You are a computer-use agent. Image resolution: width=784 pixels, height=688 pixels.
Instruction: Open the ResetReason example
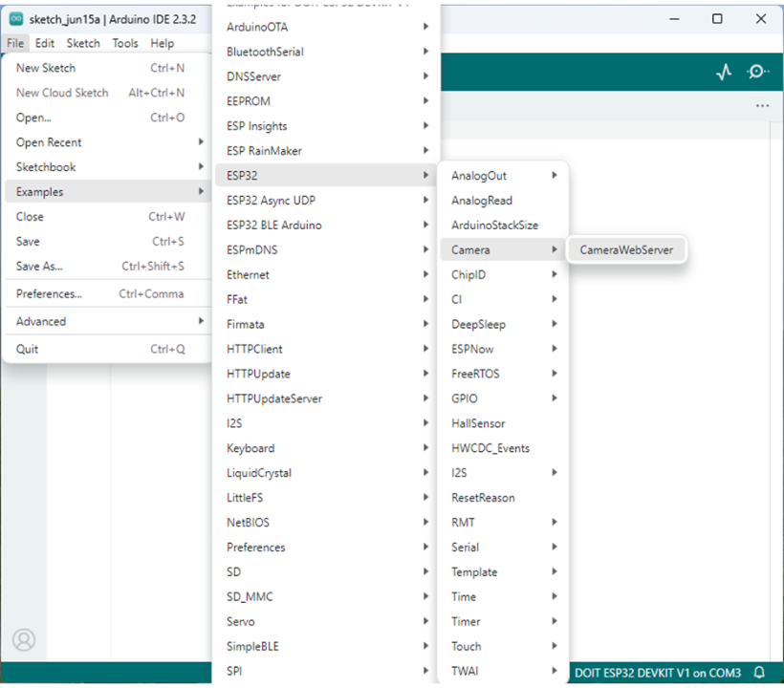point(503,498)
